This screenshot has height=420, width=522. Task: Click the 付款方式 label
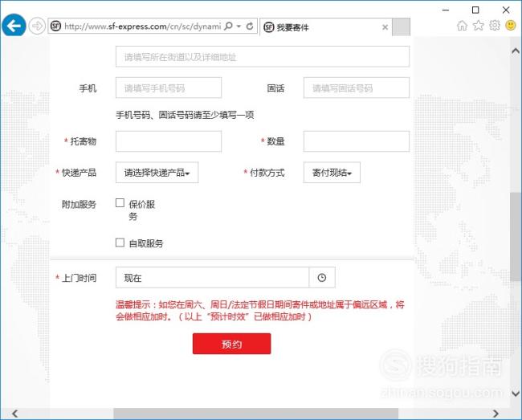267,173
